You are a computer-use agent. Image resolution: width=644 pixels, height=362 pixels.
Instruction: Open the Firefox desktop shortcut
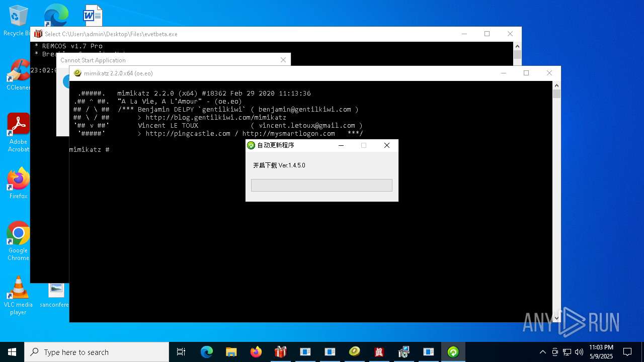click(18, 184)
